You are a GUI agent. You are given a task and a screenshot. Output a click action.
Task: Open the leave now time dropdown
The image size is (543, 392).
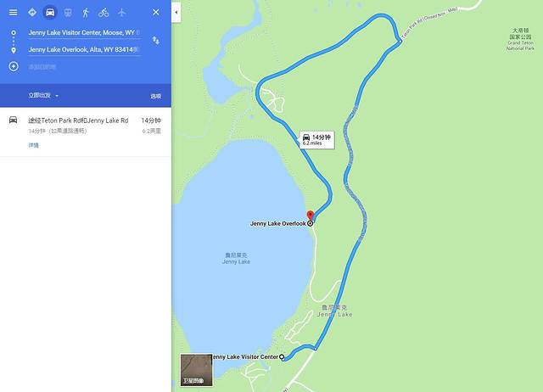pyautogui.click(x=43, y=96)
